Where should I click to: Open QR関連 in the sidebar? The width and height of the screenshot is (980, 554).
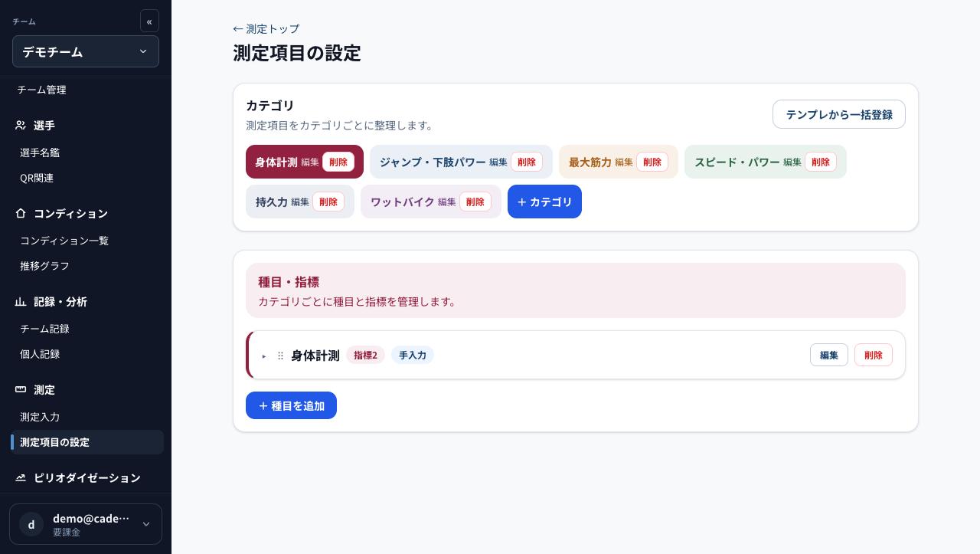click(37, 178)
